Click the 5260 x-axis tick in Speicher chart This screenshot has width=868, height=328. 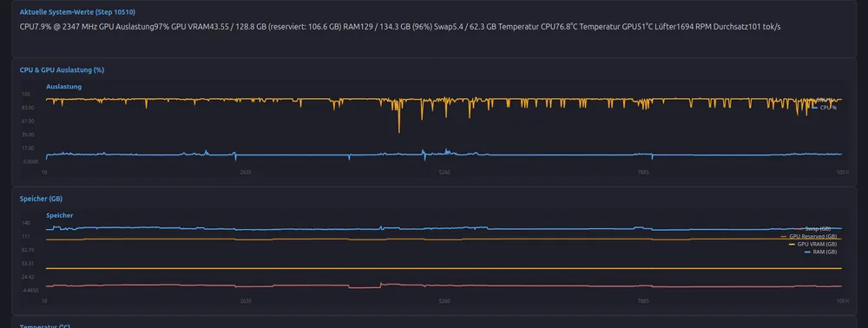(x=444, y=301)
